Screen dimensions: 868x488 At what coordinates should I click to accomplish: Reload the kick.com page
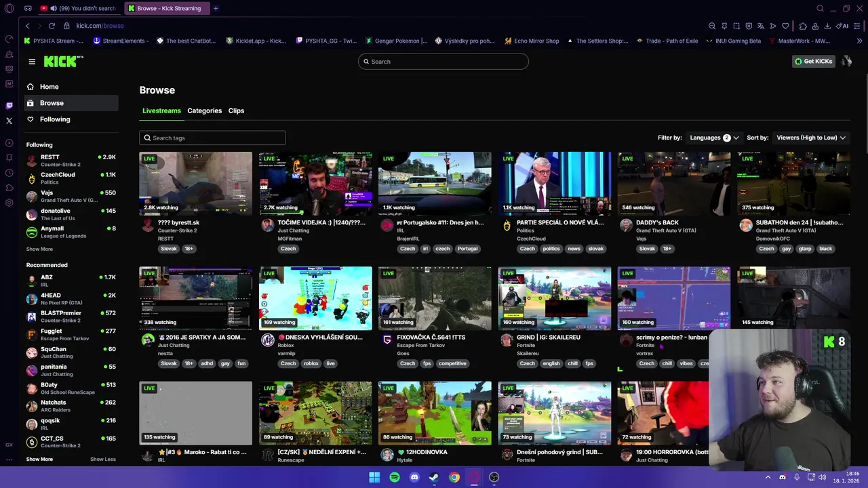[52, 26]
